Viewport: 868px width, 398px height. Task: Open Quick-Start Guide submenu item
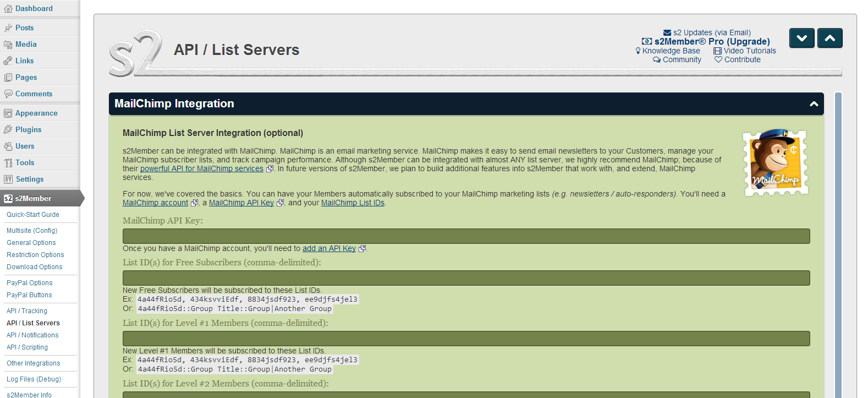click(x=33, y=215)
